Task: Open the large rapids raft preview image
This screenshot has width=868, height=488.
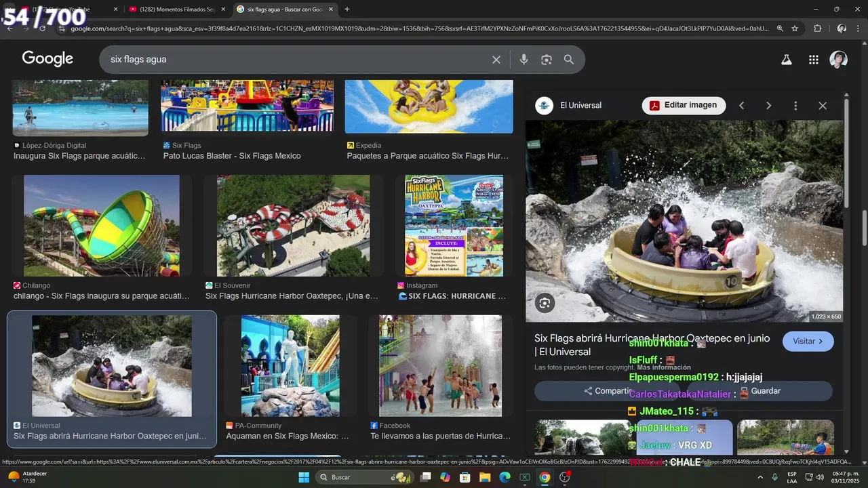Action: coord(684,221)
